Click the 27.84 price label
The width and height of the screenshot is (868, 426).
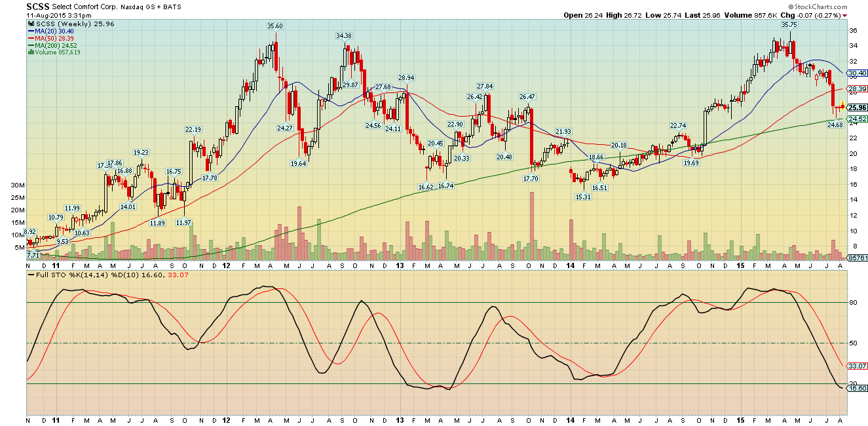point(485,87)
